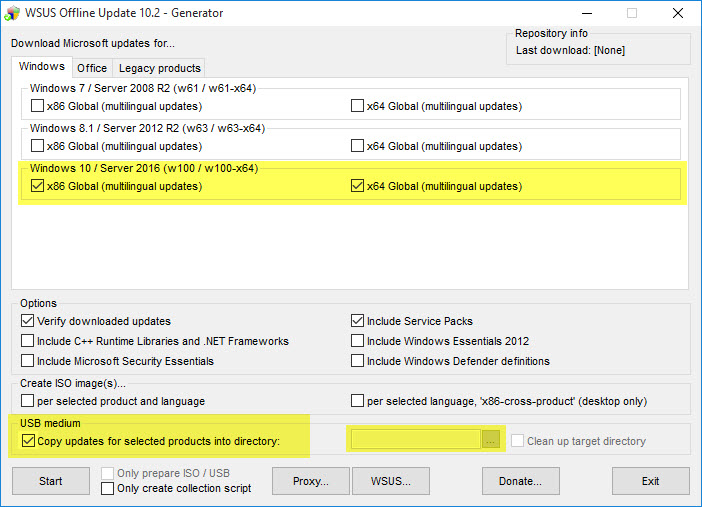Open the Legacy products tab
This screenshot has height=507, width=702.
click(x=160, y=68)
